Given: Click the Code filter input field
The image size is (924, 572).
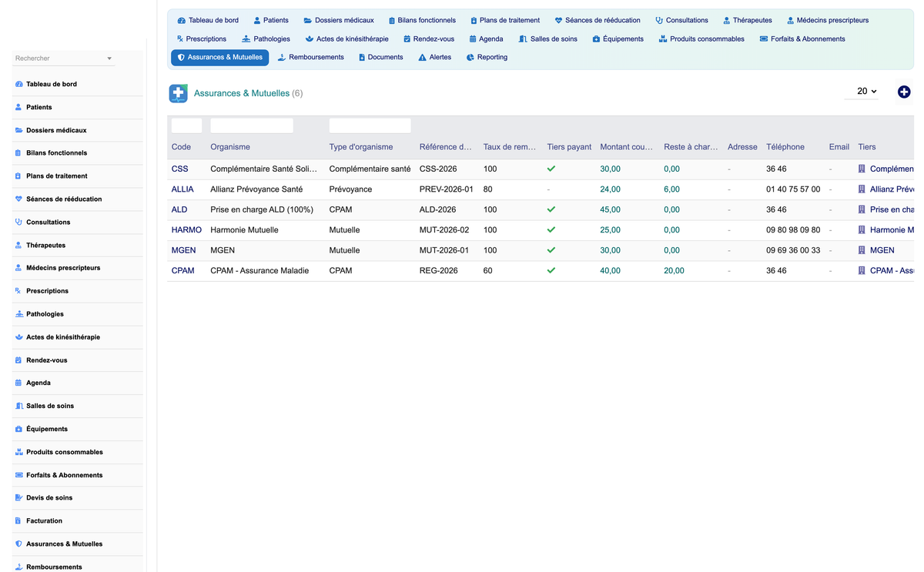Looking at the screenshot, I should pos(186,125).
